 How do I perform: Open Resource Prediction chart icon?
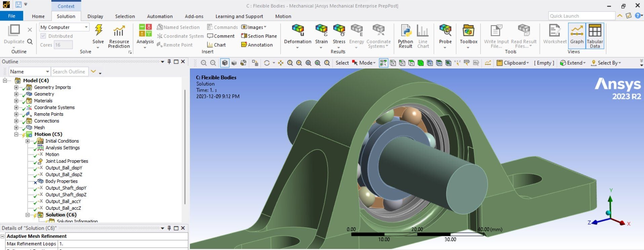[x=119, y=31]
